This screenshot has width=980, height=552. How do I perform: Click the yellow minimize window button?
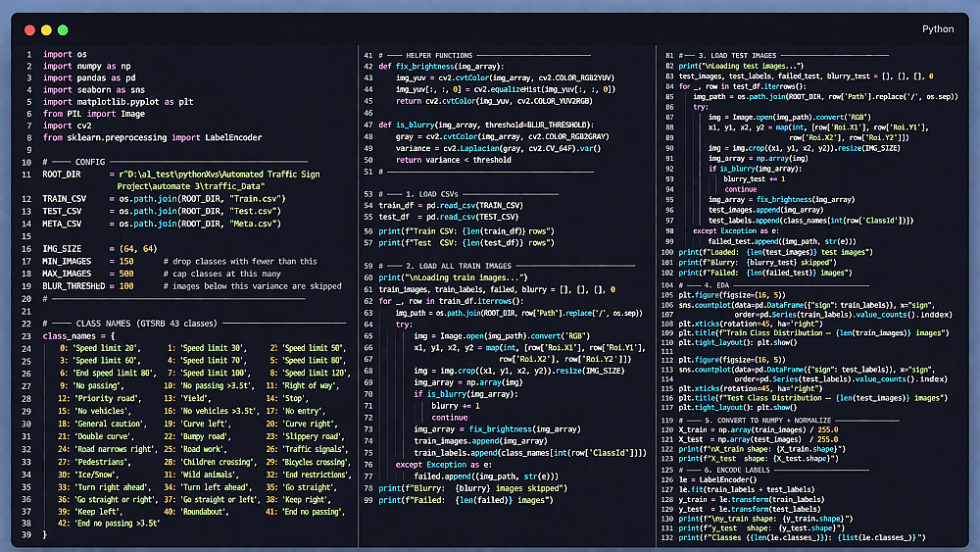44,30
